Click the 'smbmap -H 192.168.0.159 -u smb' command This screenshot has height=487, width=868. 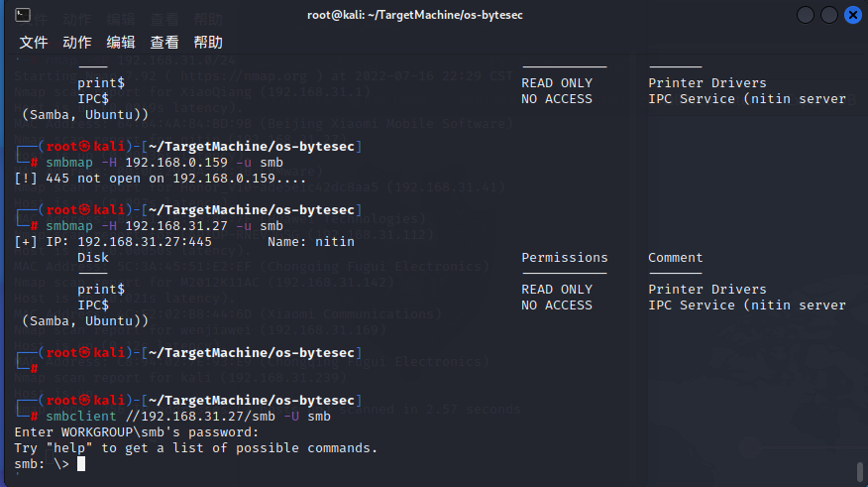click(164, 163)
